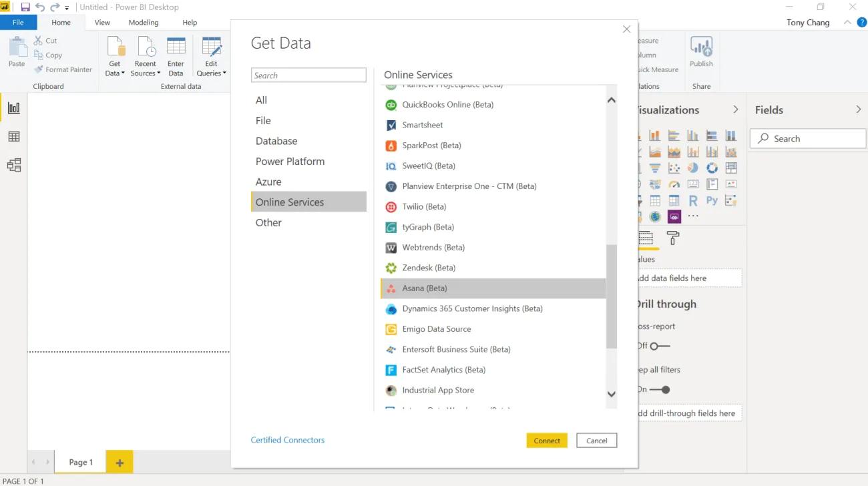Image resolution: width=868 pixels, height=486 pixels.
Task: Click the Connect button
Action: pyautogui.click(x=547, y=441)
